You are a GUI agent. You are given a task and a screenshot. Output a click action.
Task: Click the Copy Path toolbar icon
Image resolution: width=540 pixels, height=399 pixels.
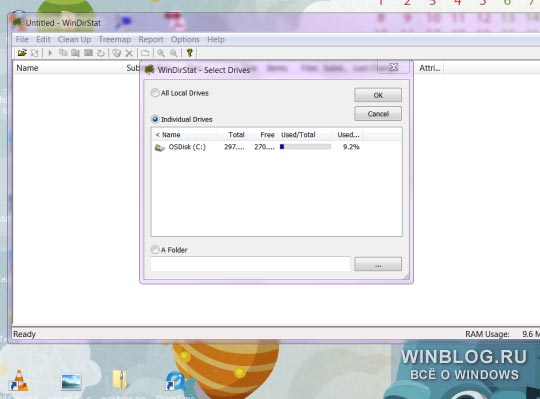(x=63, y=53)
